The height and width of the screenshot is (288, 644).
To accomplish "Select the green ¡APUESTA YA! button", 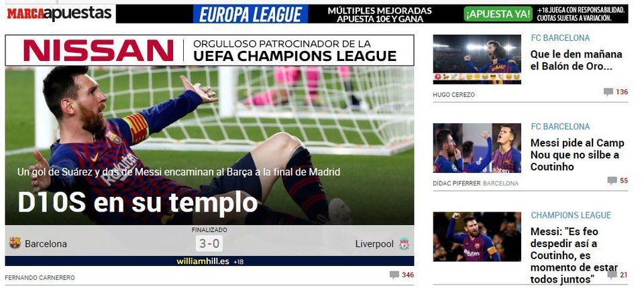I will [498, 14].
